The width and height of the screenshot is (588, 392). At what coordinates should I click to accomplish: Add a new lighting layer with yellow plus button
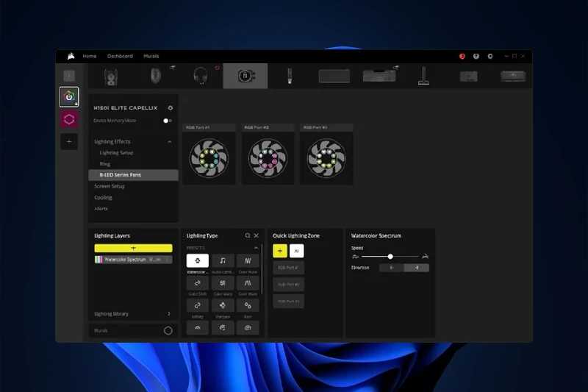pyautogui.click(x=133, y=249)
